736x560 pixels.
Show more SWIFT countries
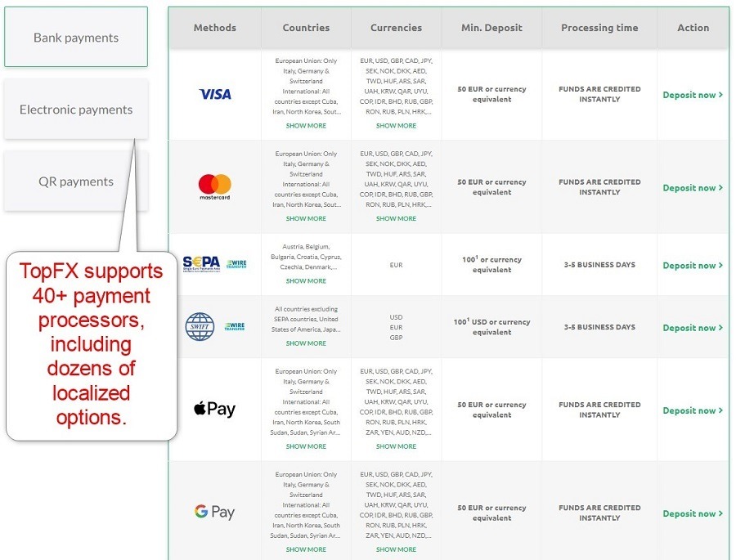[306, 343]
